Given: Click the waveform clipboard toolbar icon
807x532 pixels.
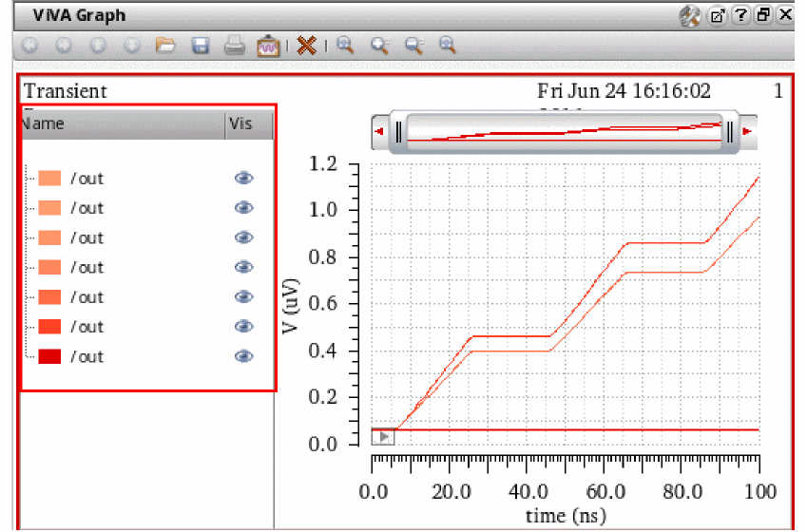Looking at the screenshot, I should click(x=268, y=46).
